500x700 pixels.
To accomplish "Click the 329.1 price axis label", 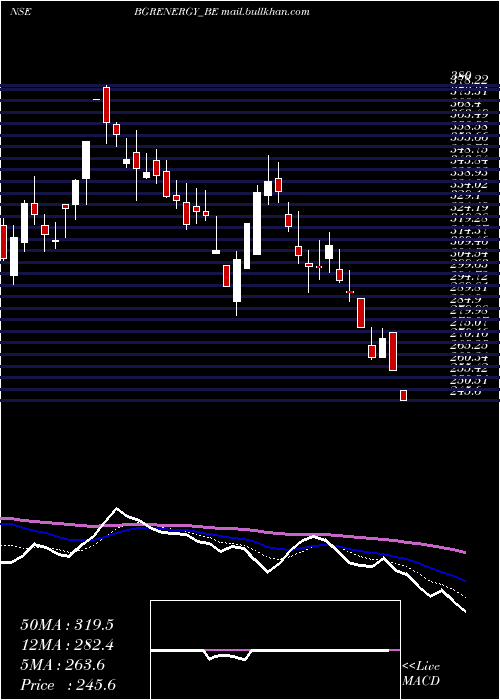I will tap(468, 196).
